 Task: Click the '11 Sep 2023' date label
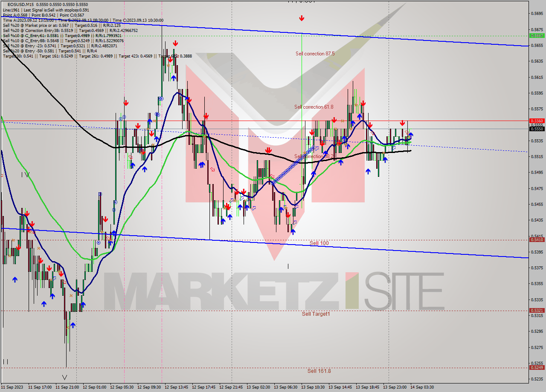pyautogui.click(x=12, y=387)
